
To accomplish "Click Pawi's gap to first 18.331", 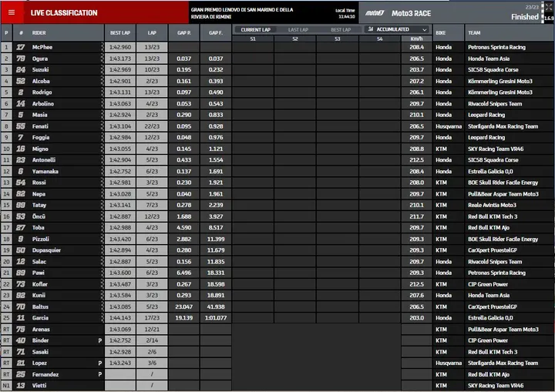I will tap(216, 273).
